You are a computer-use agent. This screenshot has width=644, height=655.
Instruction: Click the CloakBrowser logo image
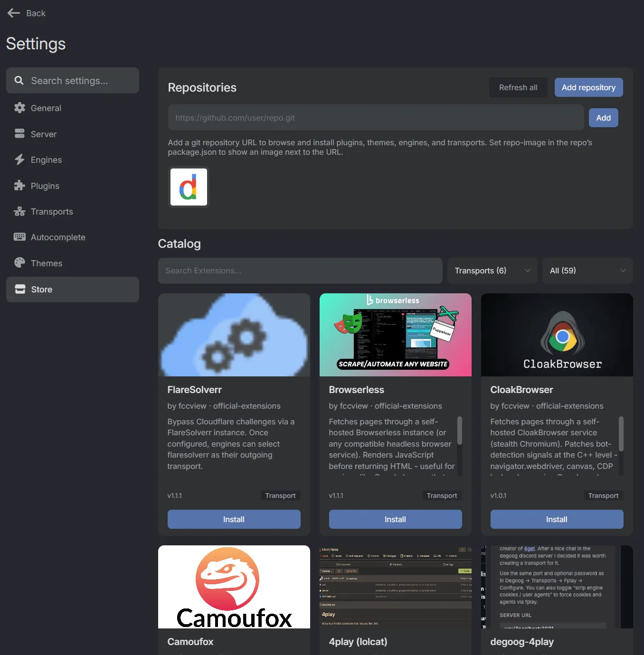coord(557,335)
